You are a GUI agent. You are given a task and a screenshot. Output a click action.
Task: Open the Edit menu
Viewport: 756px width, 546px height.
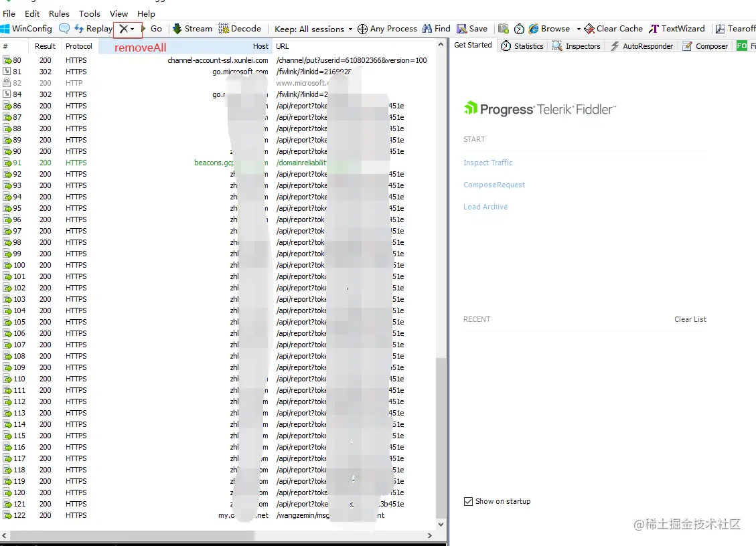32,13
